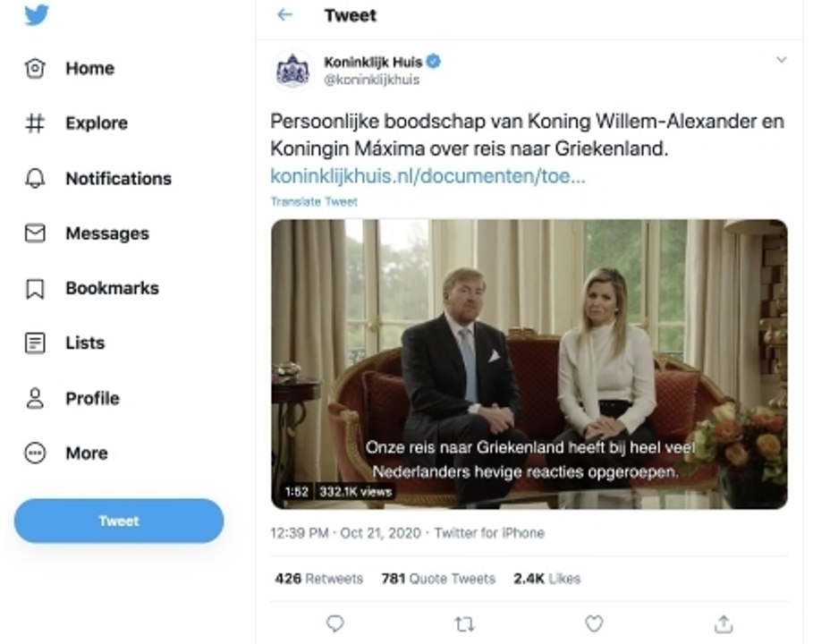
Task: Open Lists from the sidebar
Action: click(x=84, y=343)
